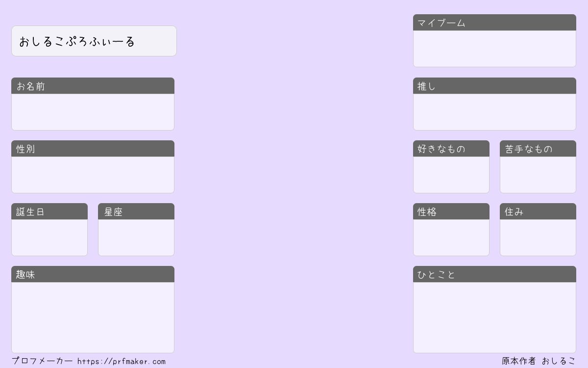Click the おしるこぷろふぃーる title box
The height and width of the screenshot is (368, 588).
[94, 41]
